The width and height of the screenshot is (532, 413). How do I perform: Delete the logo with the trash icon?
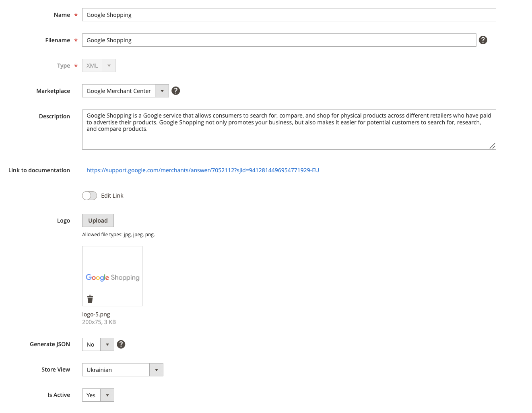click(90, 299)
